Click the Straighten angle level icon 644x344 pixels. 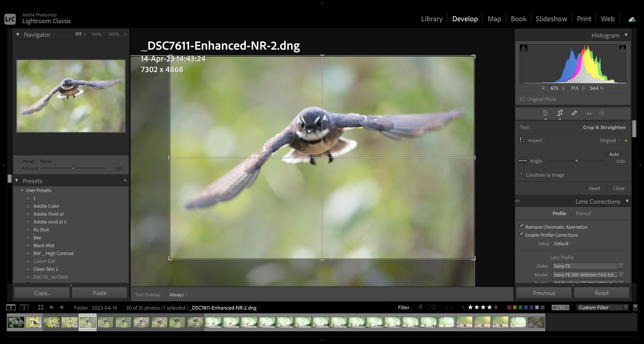pos(523,161)
